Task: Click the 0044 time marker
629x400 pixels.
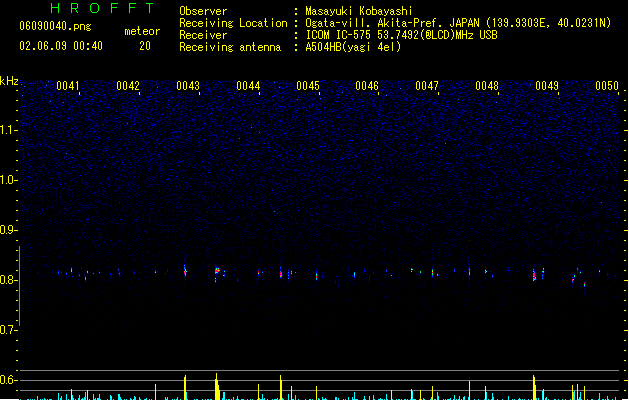Action: pyautogui.click(x=248, y=86)
